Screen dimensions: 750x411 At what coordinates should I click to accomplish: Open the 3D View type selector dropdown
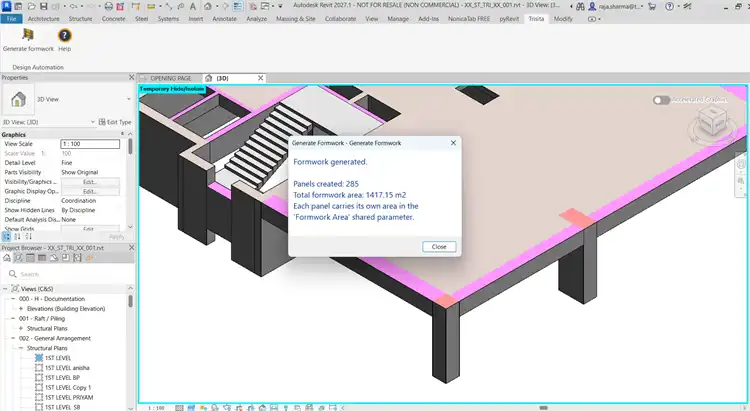(128, 99)
